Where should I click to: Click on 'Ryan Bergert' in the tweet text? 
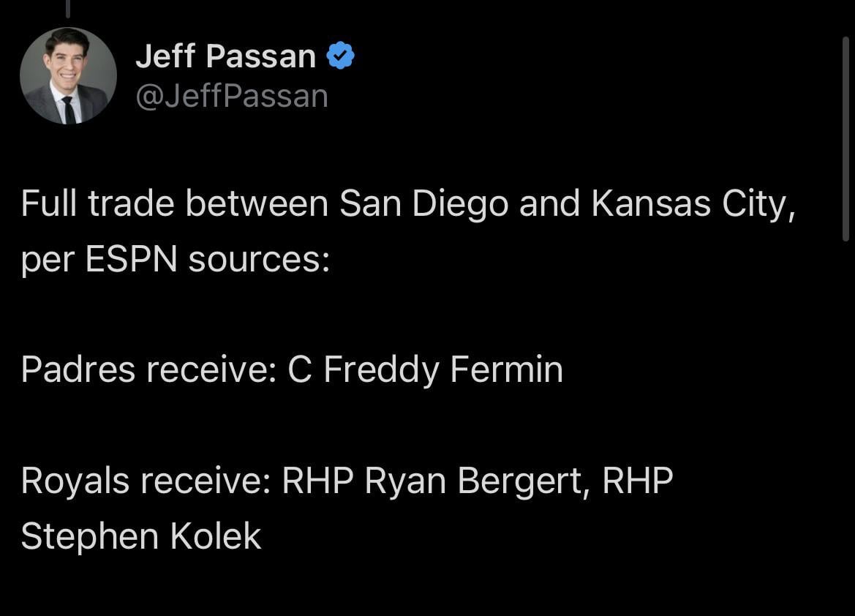(481, 480)
